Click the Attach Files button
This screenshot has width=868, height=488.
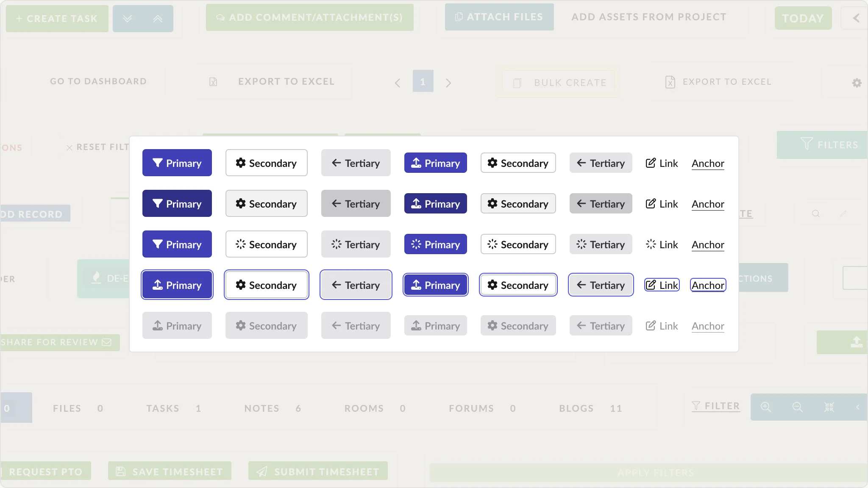[499, 17]
